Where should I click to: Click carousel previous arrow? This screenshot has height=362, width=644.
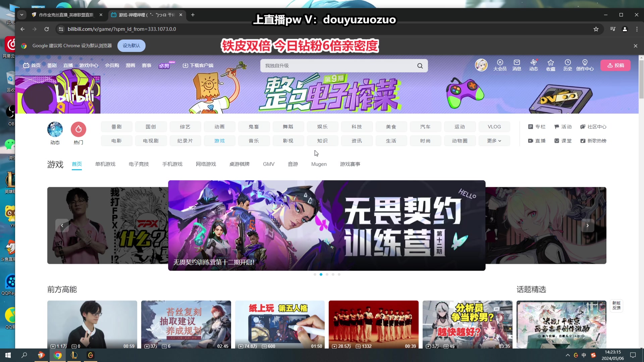tap(62, 226)
